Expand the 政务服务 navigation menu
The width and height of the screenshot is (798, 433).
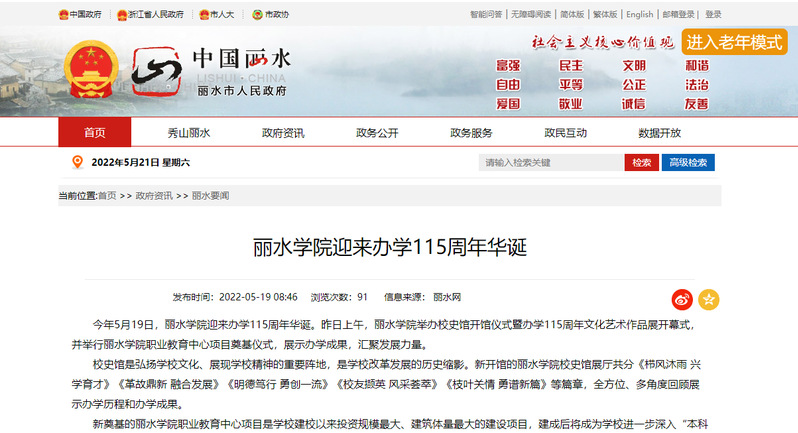[x=471, y=133]
